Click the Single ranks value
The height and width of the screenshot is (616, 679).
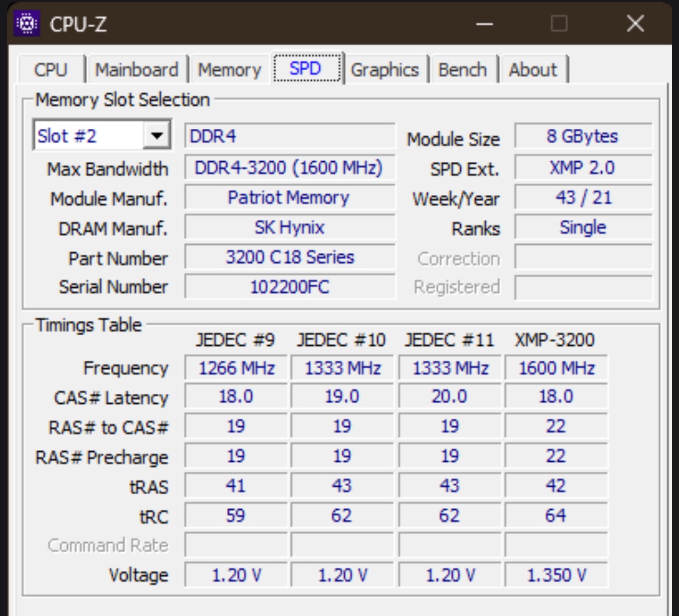583,228
